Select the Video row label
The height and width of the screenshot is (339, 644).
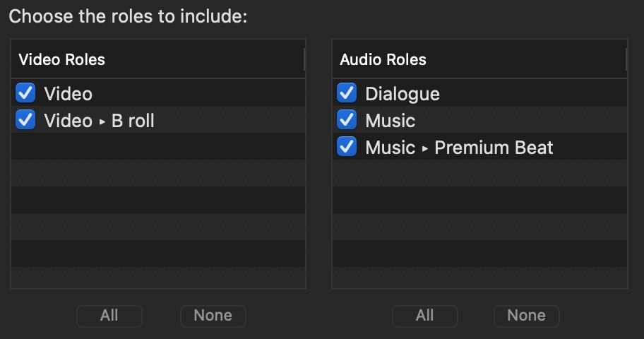[68, 94]
